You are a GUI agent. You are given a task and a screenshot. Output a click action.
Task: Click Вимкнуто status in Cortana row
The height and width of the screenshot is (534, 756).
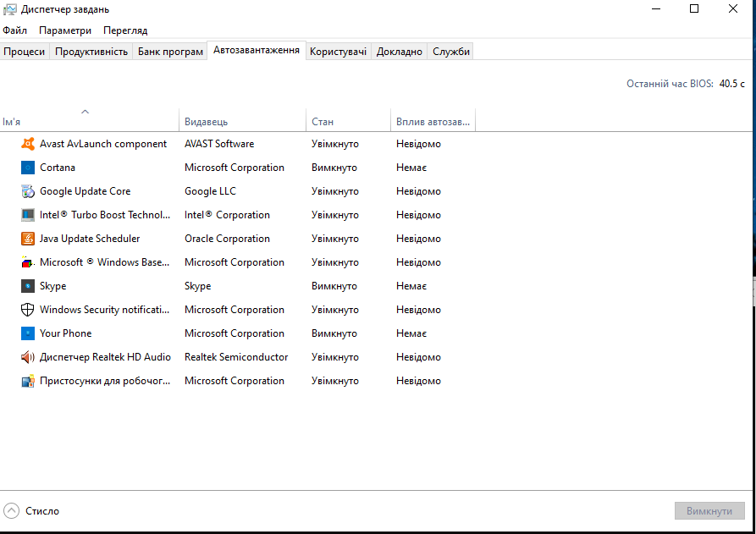pyautogui.click(x=334, y=168)
